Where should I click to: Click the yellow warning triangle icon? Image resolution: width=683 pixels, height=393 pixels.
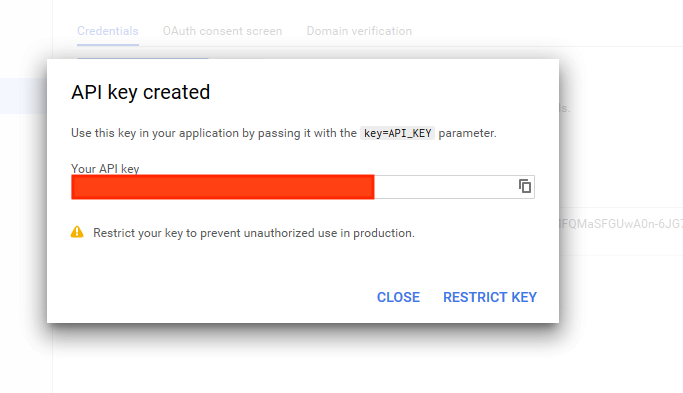tap(77, 232)
